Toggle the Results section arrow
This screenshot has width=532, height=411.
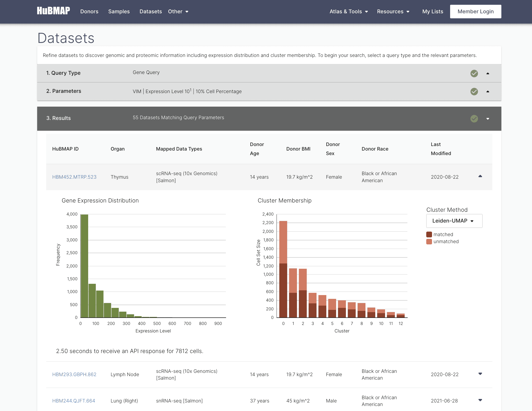coord(488,119)
